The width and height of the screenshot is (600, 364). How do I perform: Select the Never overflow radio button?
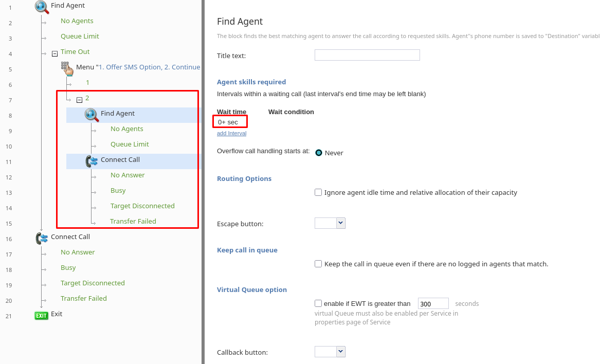[x=319, y=153]
